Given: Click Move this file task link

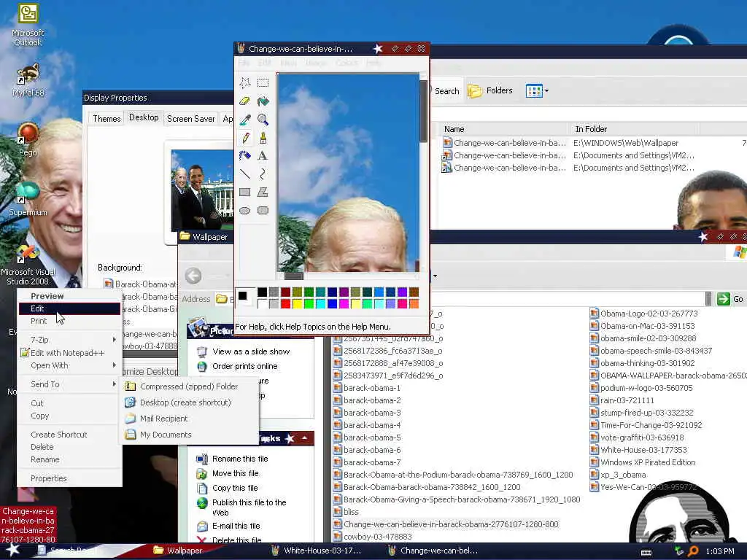Looking at the screenshot, I should (236, 473).
